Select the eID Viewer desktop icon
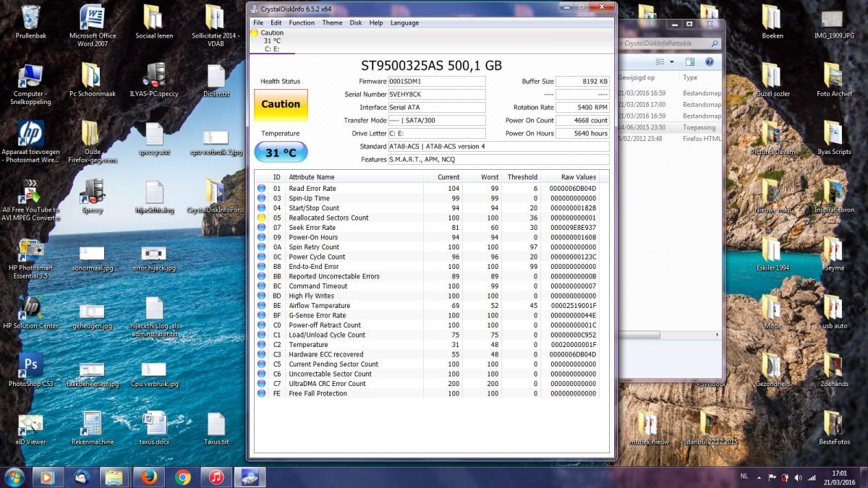The height and width of the screenshot is (488, 868). (x=30, y=429)
